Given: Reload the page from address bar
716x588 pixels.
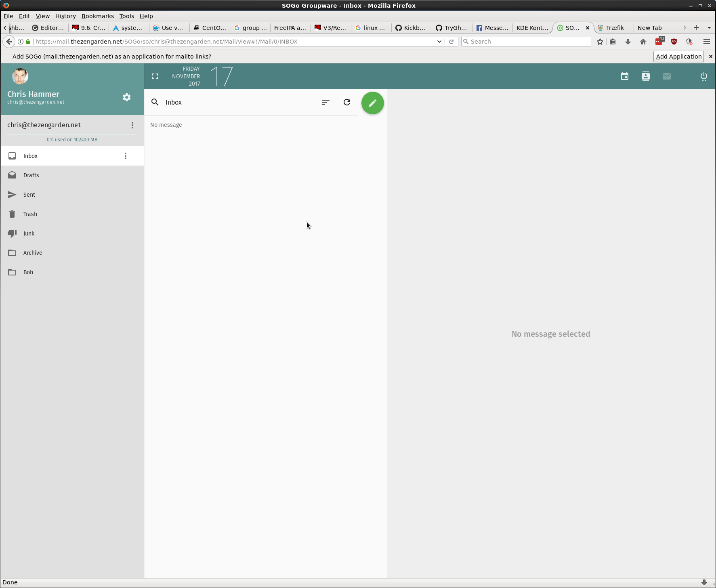Looking at the screenshot, I should pyautogui.click(x=451, y=41).
